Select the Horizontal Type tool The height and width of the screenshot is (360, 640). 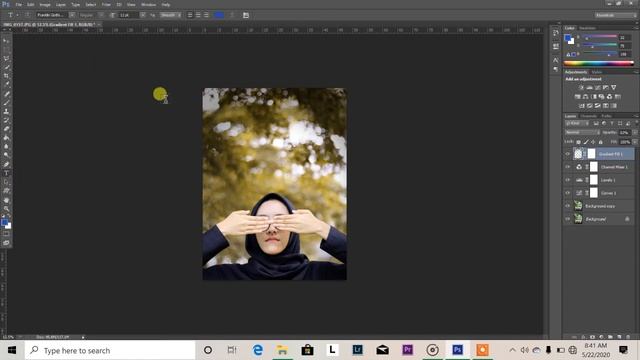[6, 173]
